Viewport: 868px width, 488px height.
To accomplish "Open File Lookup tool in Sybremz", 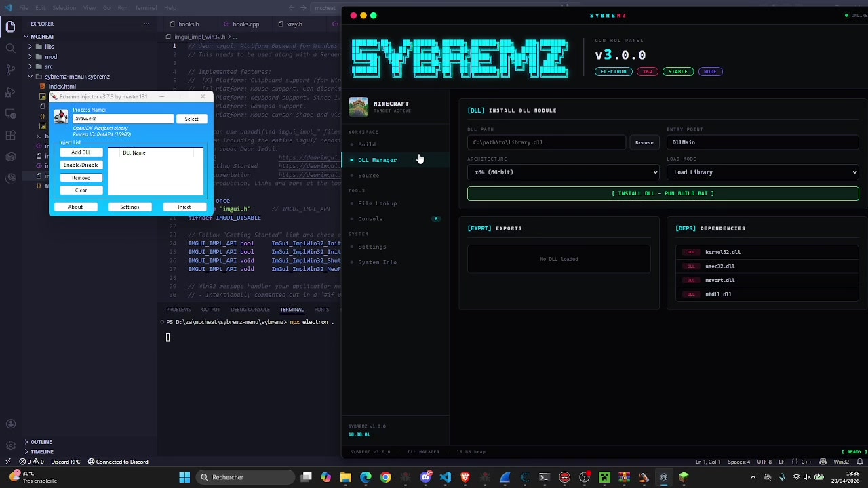I will (x=397, y=203).
